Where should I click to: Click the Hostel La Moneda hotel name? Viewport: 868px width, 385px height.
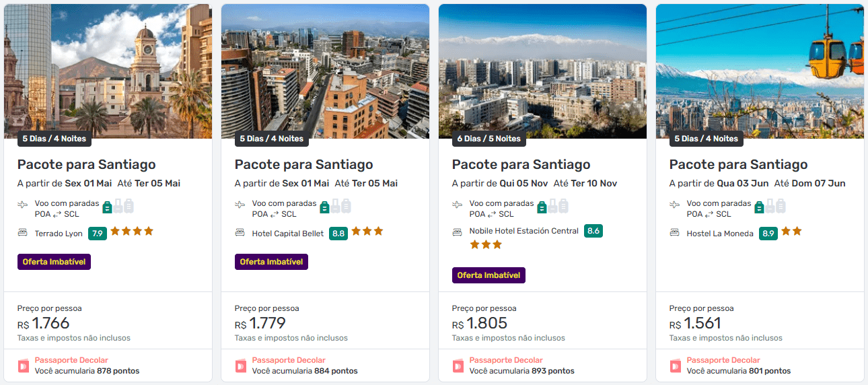720,234
